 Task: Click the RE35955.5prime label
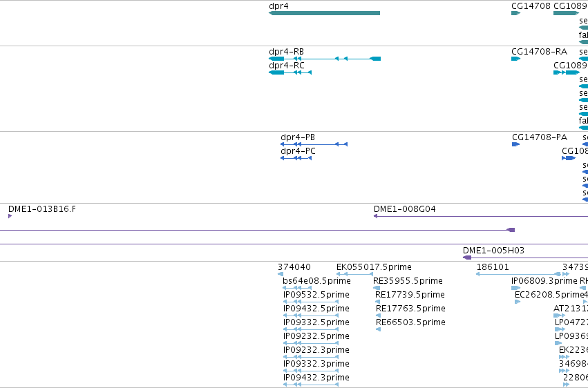click(x=408, y=281)
